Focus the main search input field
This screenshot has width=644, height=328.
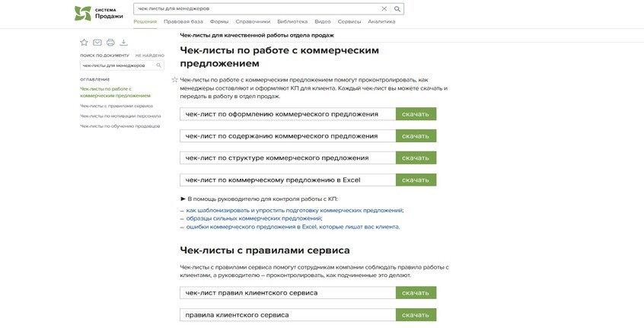coord(257,8)
